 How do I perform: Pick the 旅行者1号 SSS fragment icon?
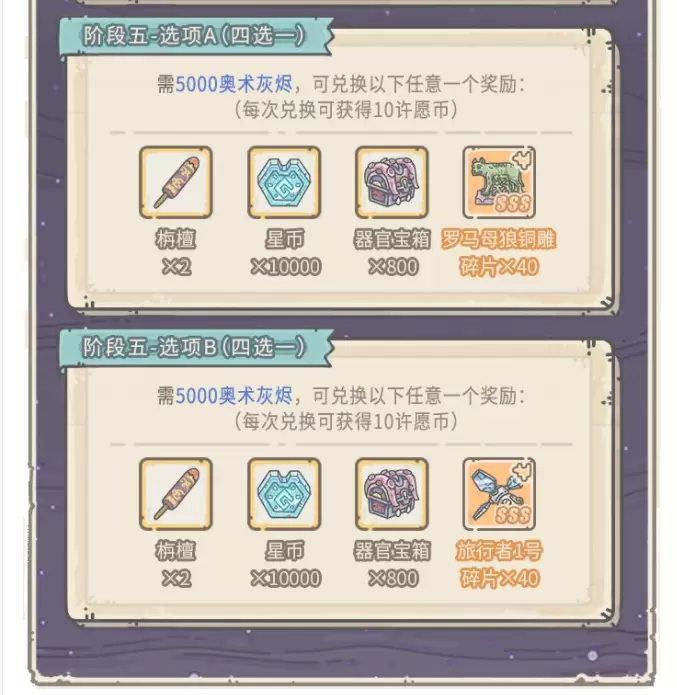[x=499, y=494]
